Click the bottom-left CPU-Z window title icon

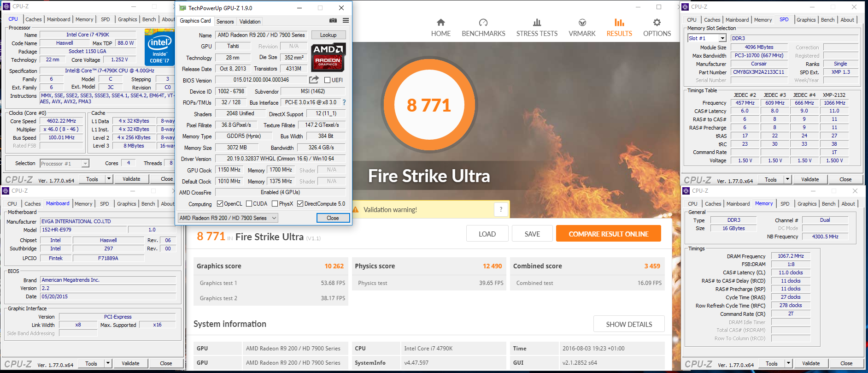[6, 190]
